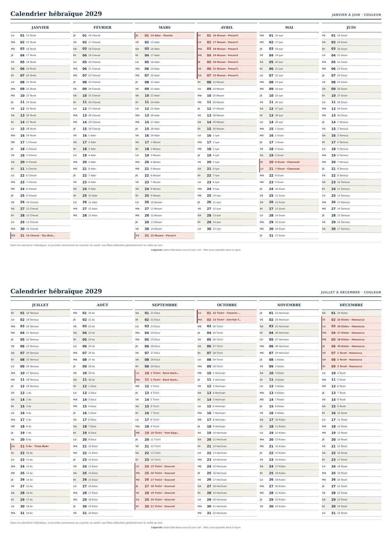Click the September 19 Yom Kippour row
The width and height of the screenshot is (392, 555).
point(165,433)
